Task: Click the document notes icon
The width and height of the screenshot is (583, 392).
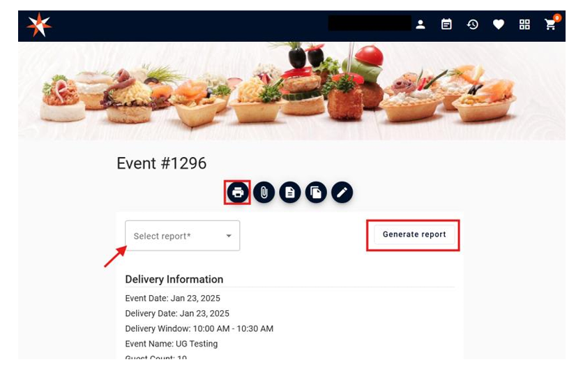Action: pos(289,193)
